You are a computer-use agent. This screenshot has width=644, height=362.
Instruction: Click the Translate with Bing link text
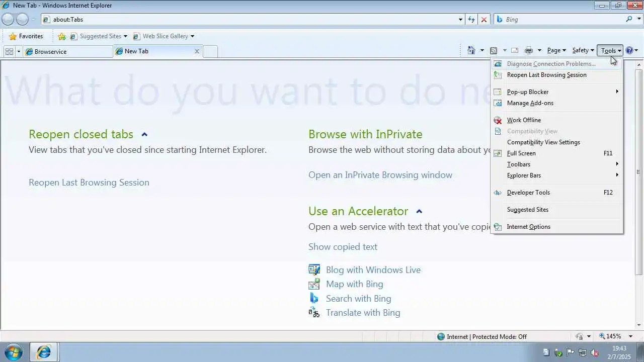363,313
